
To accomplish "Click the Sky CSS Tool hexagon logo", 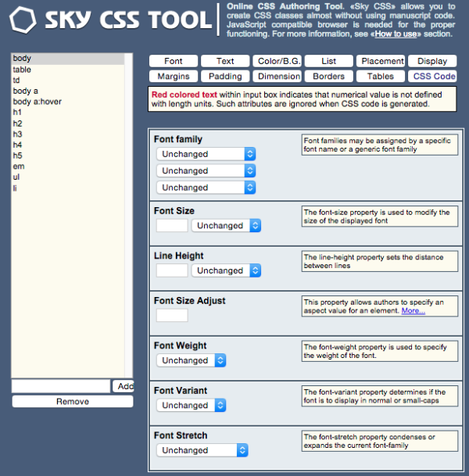I will pyautogui.click(x=23, y=20).
